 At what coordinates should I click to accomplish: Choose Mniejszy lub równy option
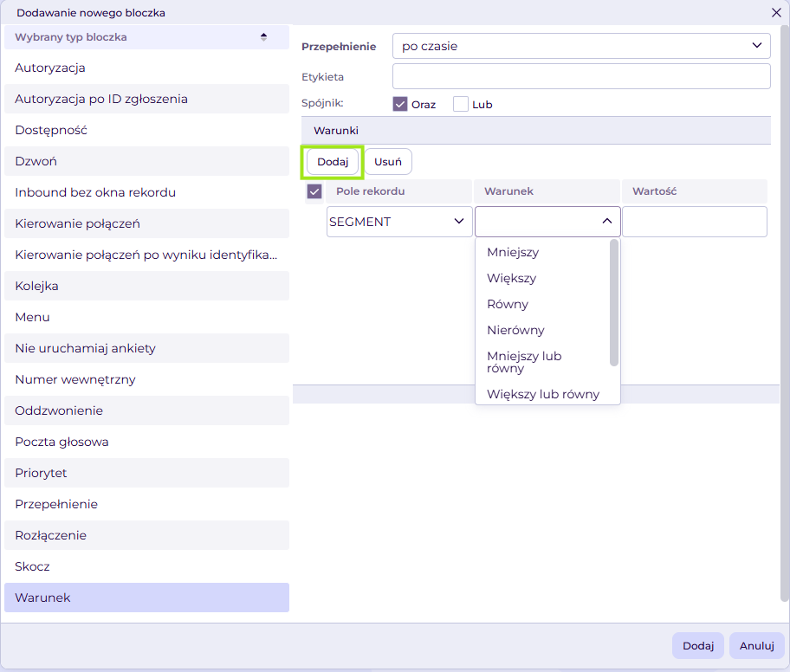[x=542, y=362]
